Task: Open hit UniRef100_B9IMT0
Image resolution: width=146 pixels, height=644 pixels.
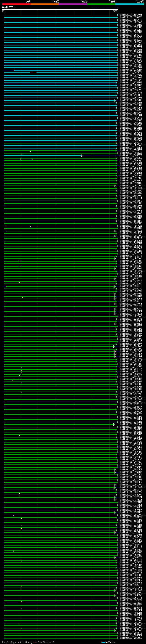Action: pyautogui.click(x=131, y=20)
